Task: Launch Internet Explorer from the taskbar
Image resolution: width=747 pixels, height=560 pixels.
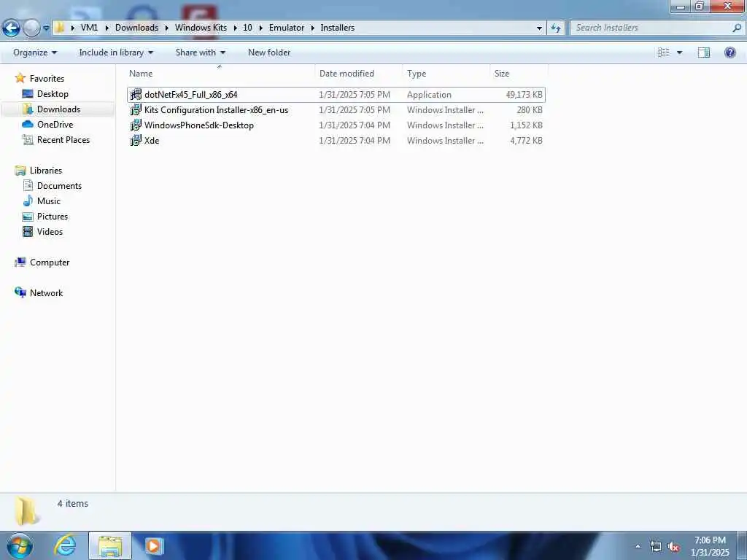Action: click(x=65, y=545)
